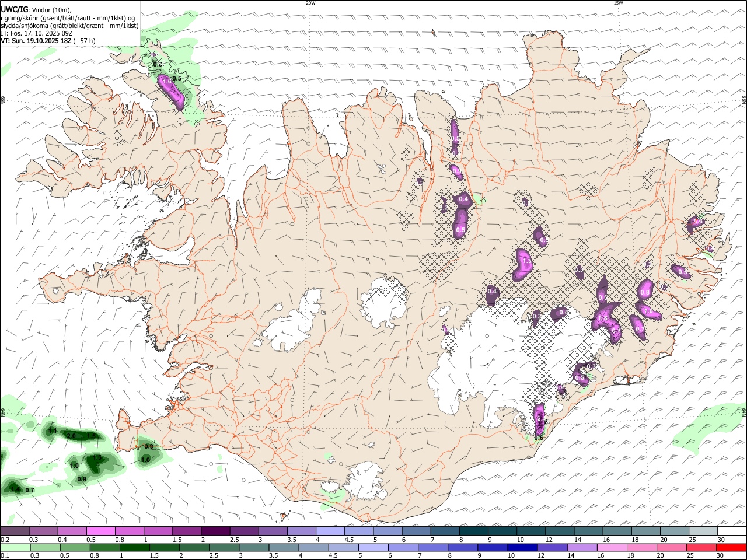Screen dimensions: 747x560
Task: Click the 1.6 snow value in Westfjords
Action: click(x=167, y=82)
